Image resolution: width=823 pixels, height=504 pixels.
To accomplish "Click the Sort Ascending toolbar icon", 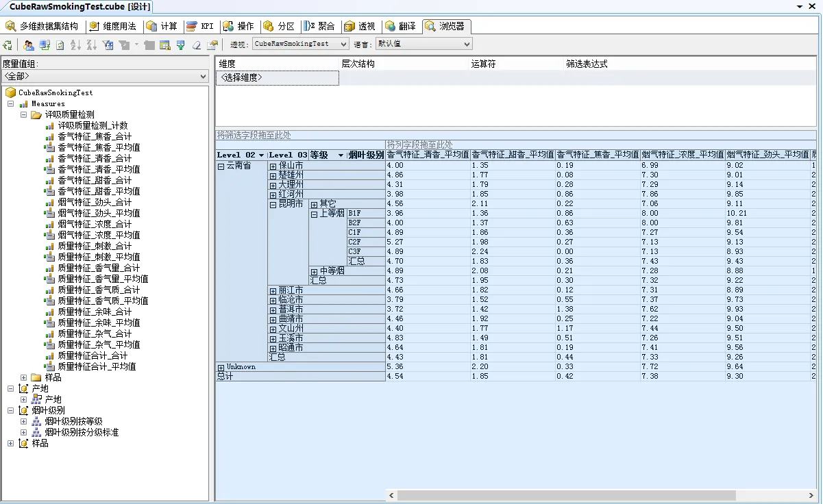I will pos(75,45).
